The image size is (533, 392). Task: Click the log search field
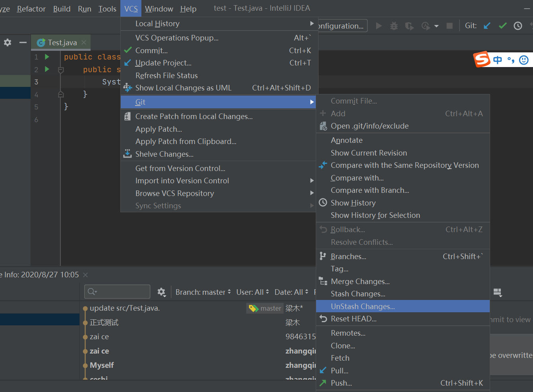pyautogui.click(x=117, y=292)
